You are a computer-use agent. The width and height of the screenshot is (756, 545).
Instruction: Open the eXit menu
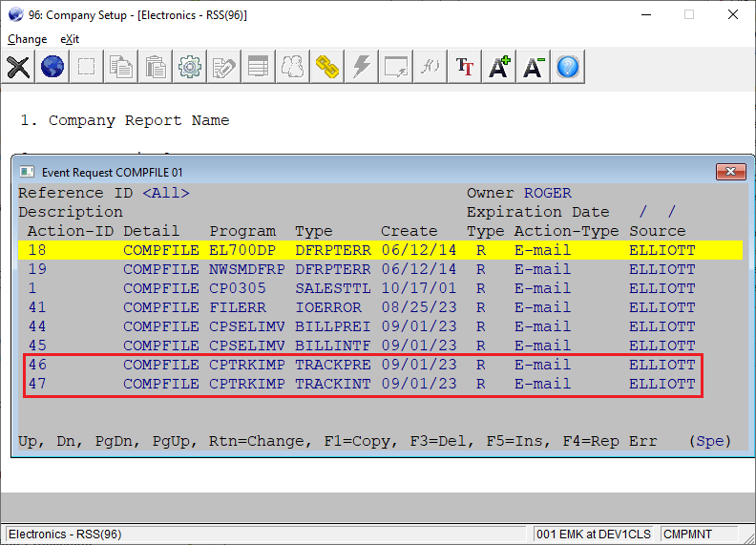tap(70, 39)
